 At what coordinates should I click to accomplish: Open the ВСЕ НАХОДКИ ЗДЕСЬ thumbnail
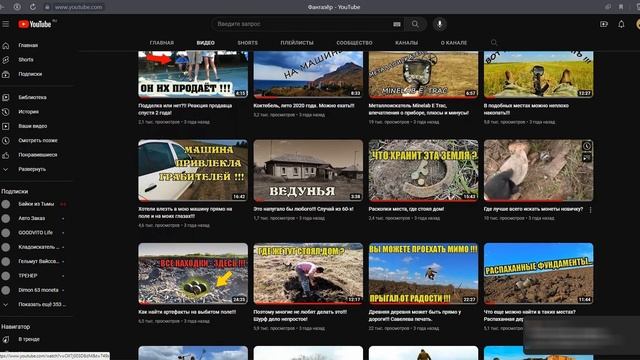(x=193, y=273)
